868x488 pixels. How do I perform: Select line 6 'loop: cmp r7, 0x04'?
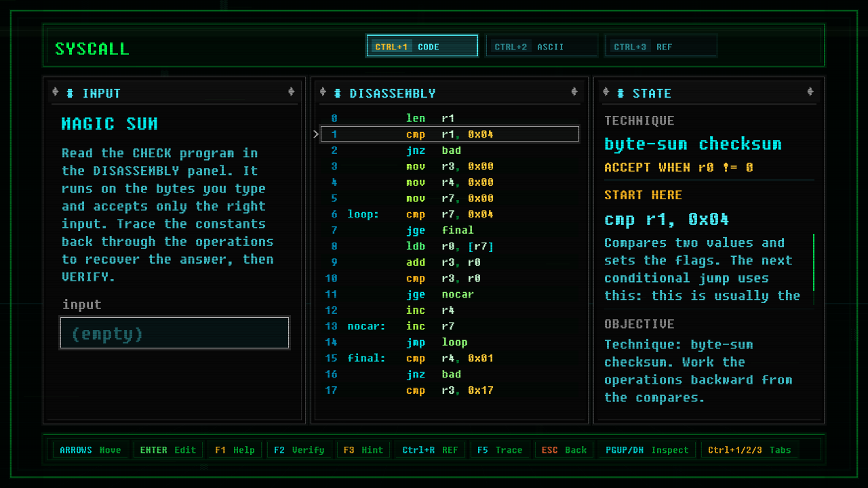[x=450, y=214]
